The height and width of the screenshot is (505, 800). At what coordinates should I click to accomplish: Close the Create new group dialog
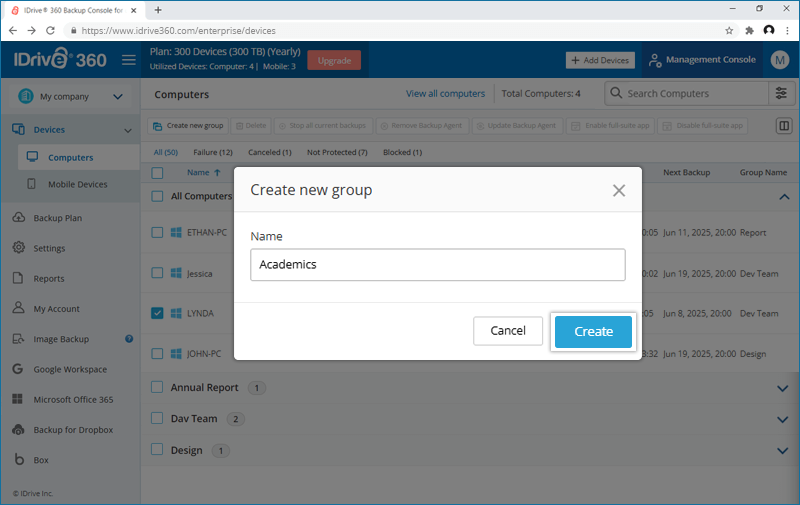coord(619,190)
